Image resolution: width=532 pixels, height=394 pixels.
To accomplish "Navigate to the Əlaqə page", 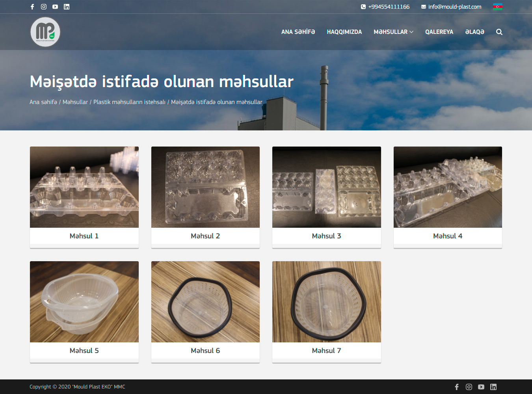I will (x=474, y=32).
